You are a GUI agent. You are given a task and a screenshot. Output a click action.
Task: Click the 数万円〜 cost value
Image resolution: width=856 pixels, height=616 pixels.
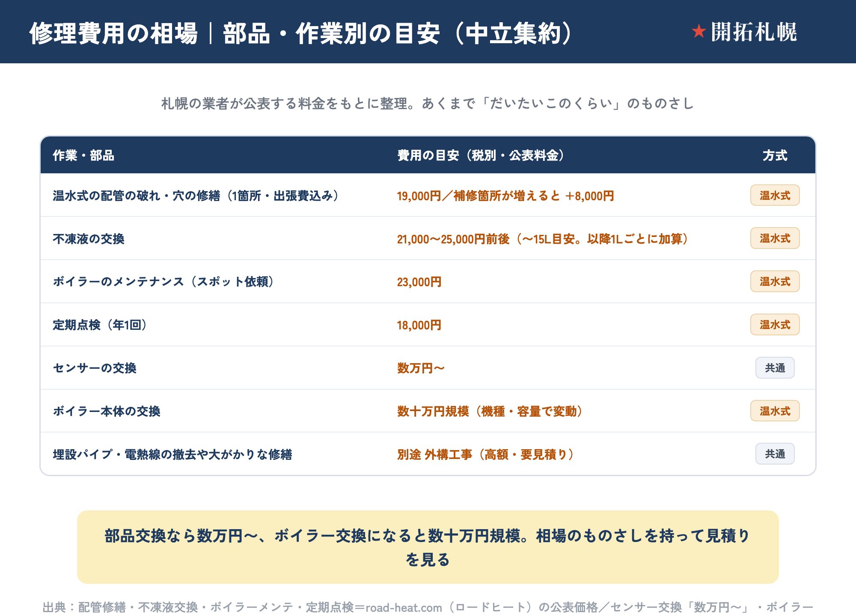(x=421, y=368)
